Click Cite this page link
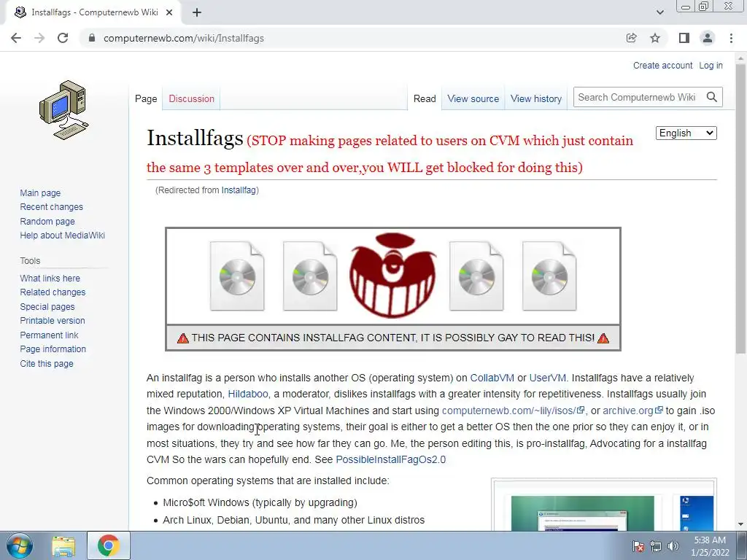Screen dimensions: 747x560 47,363
